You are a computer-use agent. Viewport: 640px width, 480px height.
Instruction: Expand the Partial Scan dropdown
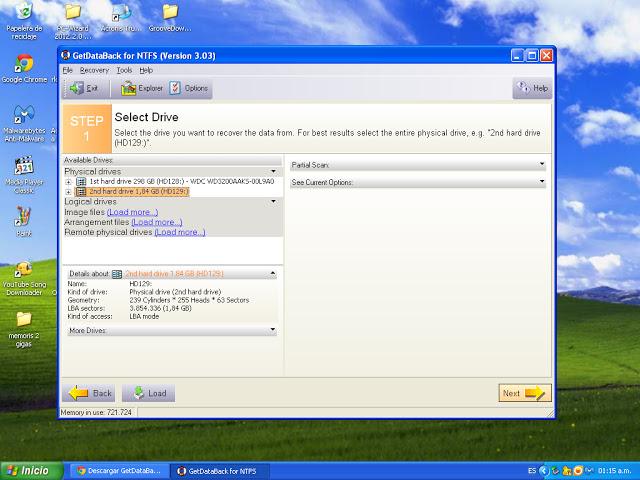point(542,164)
